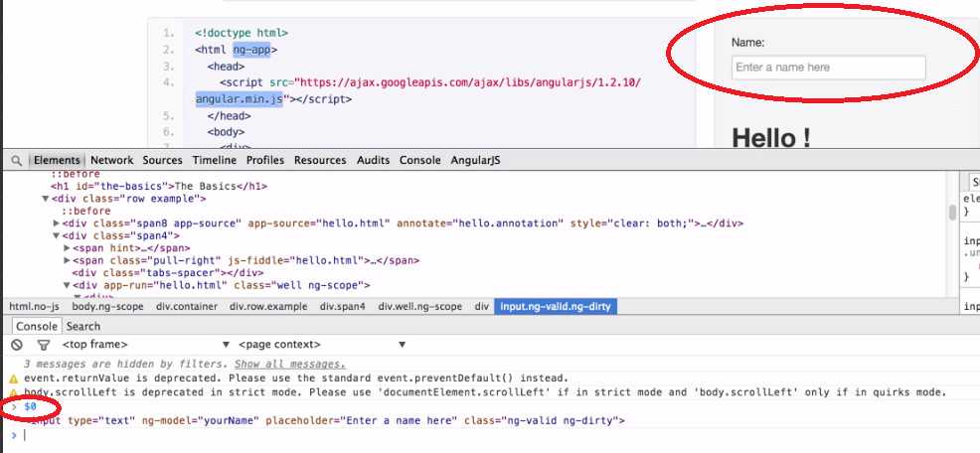Screen dimensions: 980x453
Task: Open the <top frame> dropdown
Action: 145,345
